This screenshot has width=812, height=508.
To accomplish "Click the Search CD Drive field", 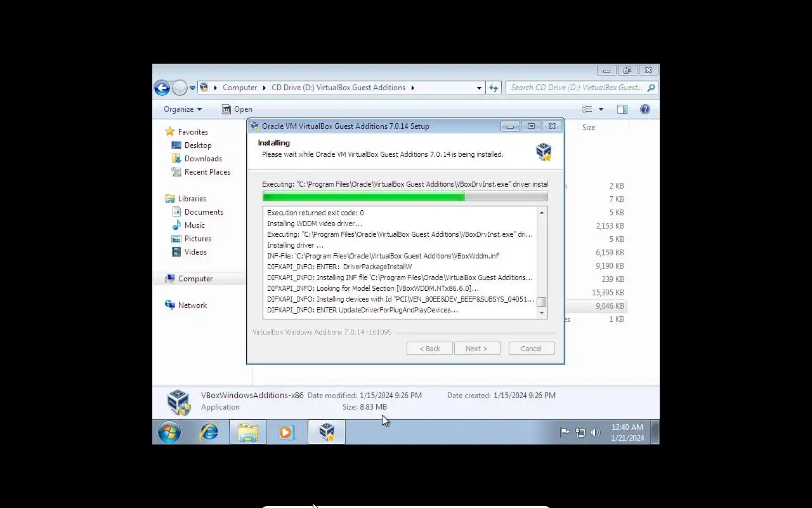I will click(x=577, y=88).
